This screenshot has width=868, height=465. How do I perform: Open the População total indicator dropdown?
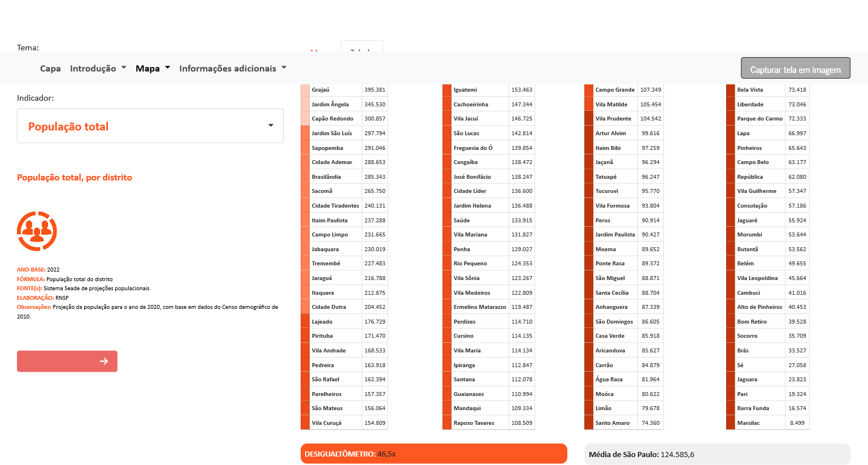150,126
